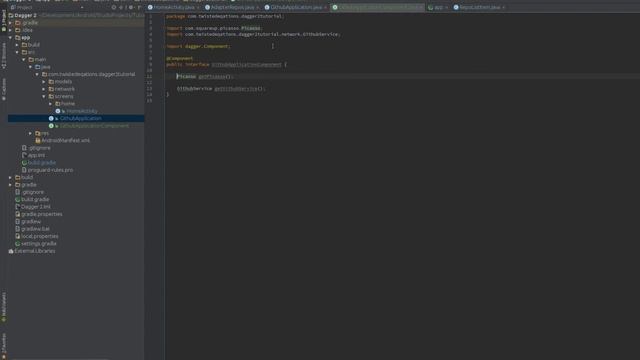Toggle the Build Variants side strip button
This screenshot has height=360, width=640.
4,307
